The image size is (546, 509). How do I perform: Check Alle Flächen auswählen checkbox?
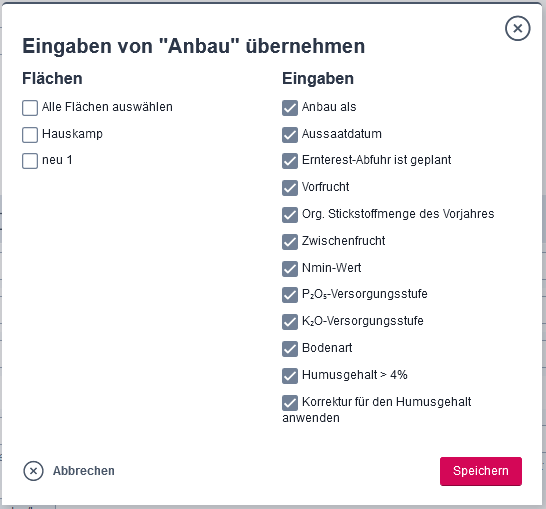pyautogui.click(x=30, y=108)
